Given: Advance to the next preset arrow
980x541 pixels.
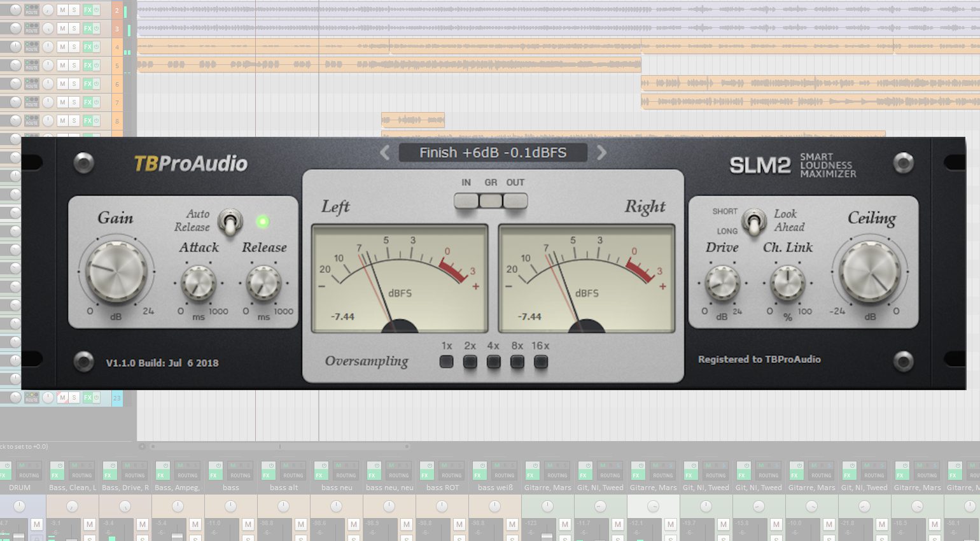Looking at the screenshot, I should pyautogui.click(x=601, y=153).
